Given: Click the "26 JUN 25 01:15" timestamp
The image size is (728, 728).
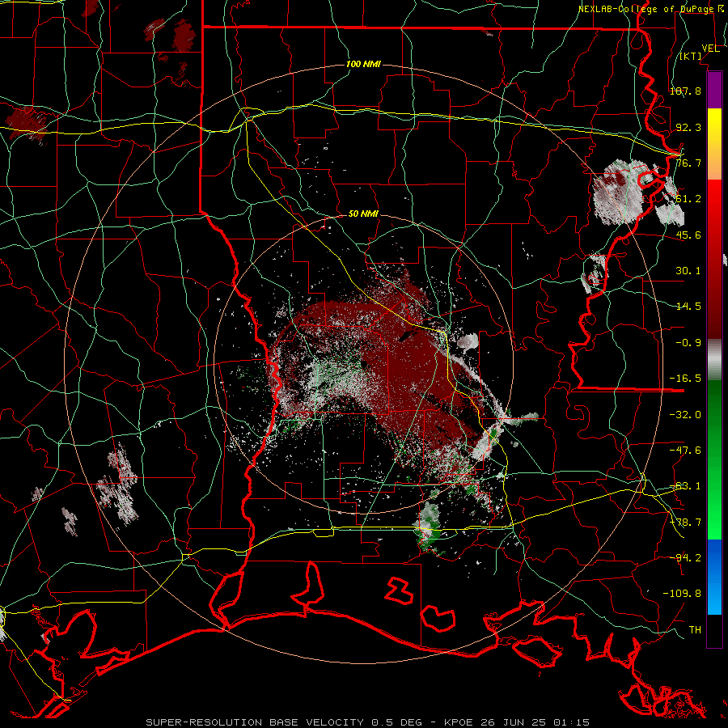Looking at the screenshot, I should point(534,722).
